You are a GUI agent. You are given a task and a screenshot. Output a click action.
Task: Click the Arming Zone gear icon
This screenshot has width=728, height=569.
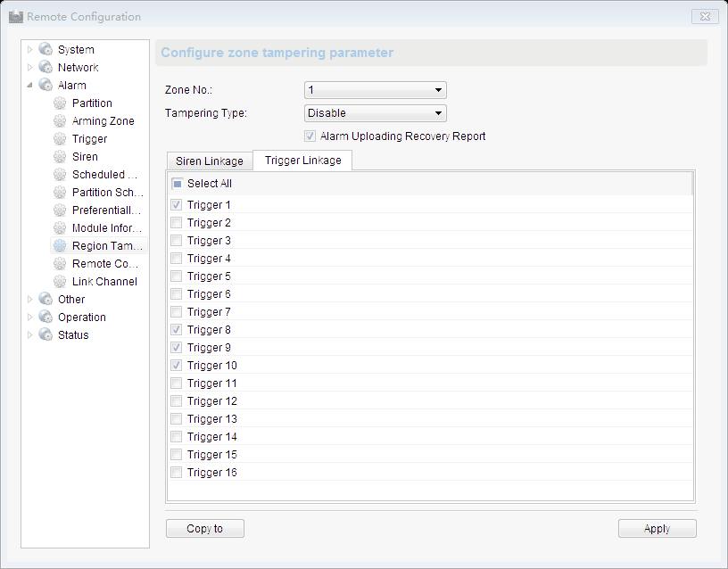point(60,120)
